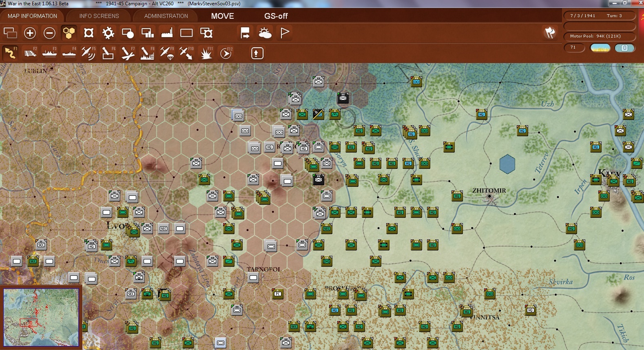Zoom out with the minus icon
This screenshot has width=644, height=350.
point(49,33)
